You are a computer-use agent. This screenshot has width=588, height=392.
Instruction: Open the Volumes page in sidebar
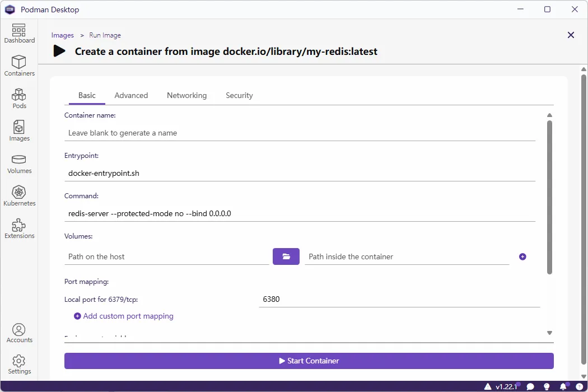[x=19, y=164]
